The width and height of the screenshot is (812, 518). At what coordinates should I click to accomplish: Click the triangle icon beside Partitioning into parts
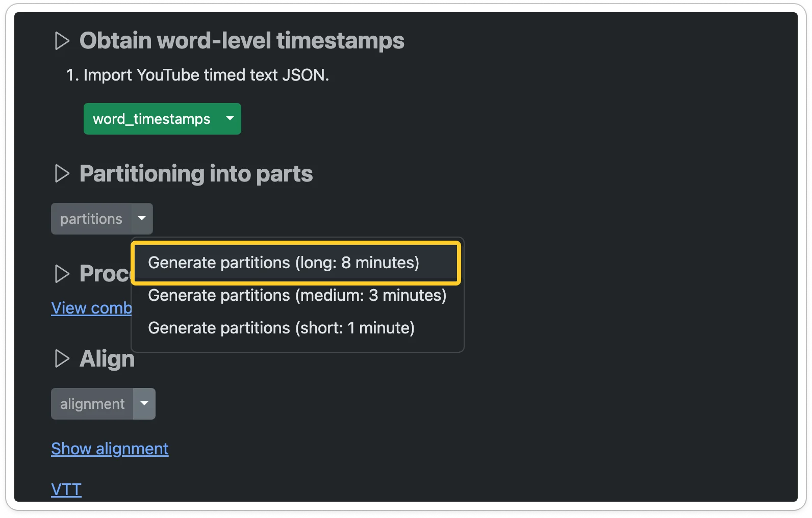62,174
